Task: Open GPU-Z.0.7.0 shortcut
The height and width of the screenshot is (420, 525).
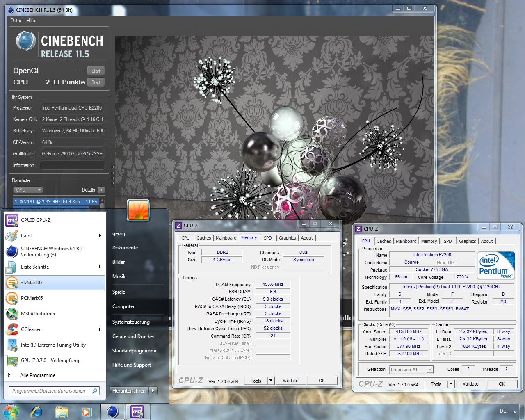Action: coord(55,361)
